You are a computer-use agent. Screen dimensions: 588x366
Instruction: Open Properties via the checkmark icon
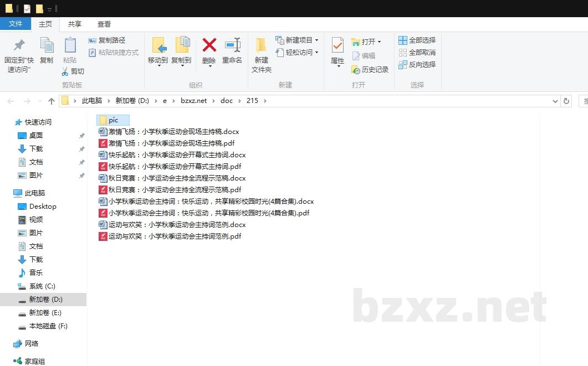click(x=338, y=45)
